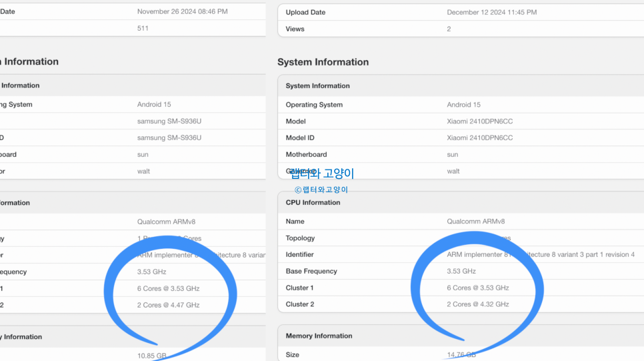Select the Base Frequency label
Viewport: 644px width, 361px height.
point(311,271)
